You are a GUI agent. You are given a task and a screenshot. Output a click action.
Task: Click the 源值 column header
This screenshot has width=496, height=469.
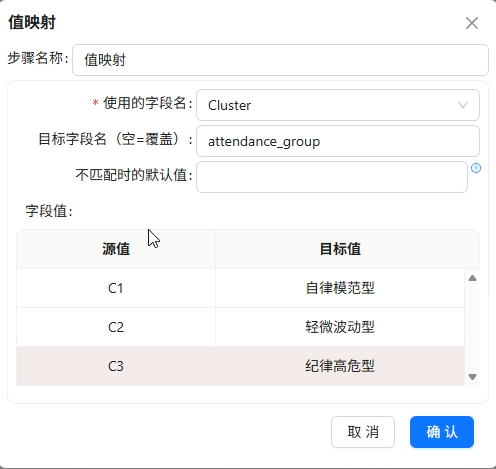pyautogui.click(x=116, y=249)
